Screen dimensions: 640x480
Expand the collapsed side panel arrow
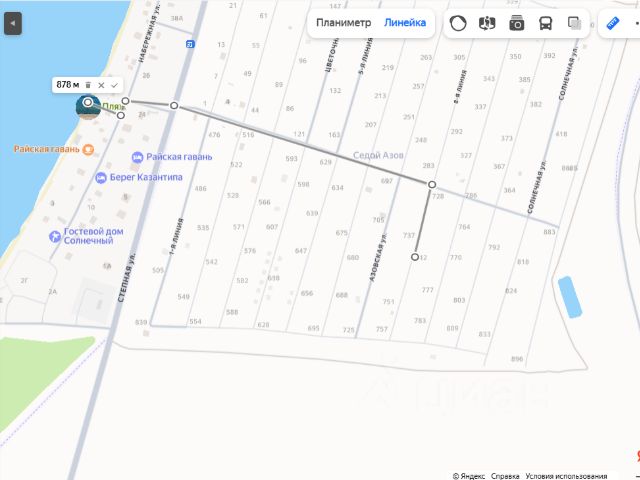(13, 23)
